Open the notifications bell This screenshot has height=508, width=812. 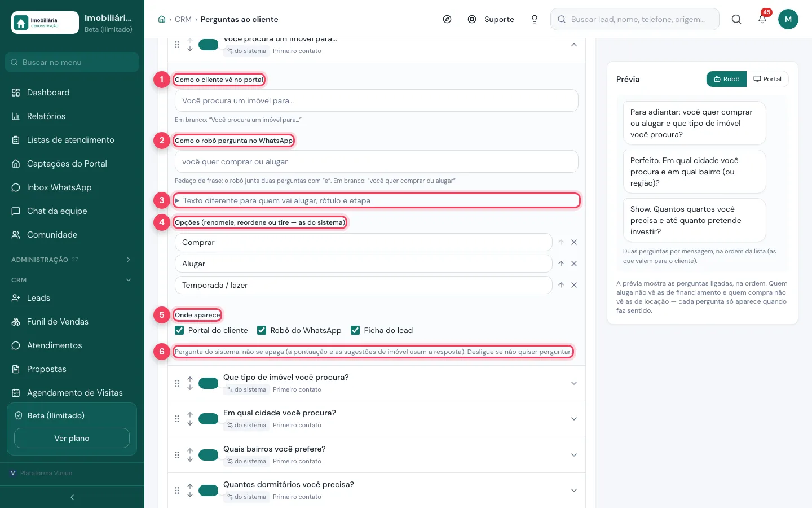point(762,19)
